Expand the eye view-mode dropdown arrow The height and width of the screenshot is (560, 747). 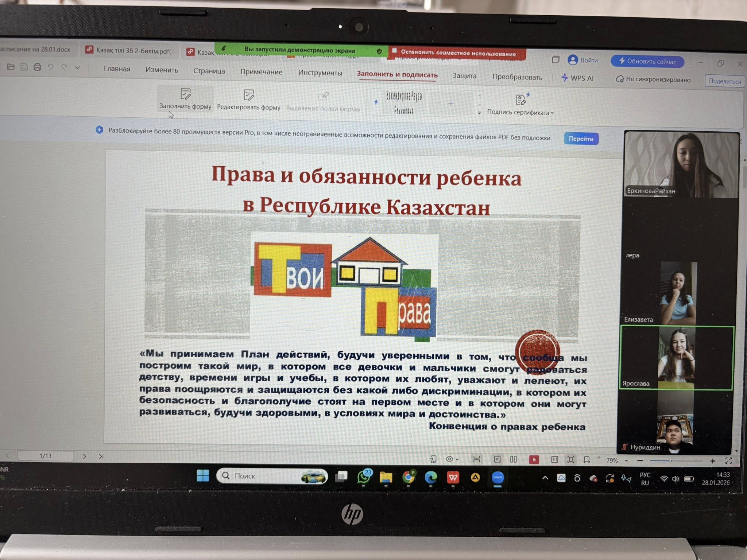[x=457, y=459]
